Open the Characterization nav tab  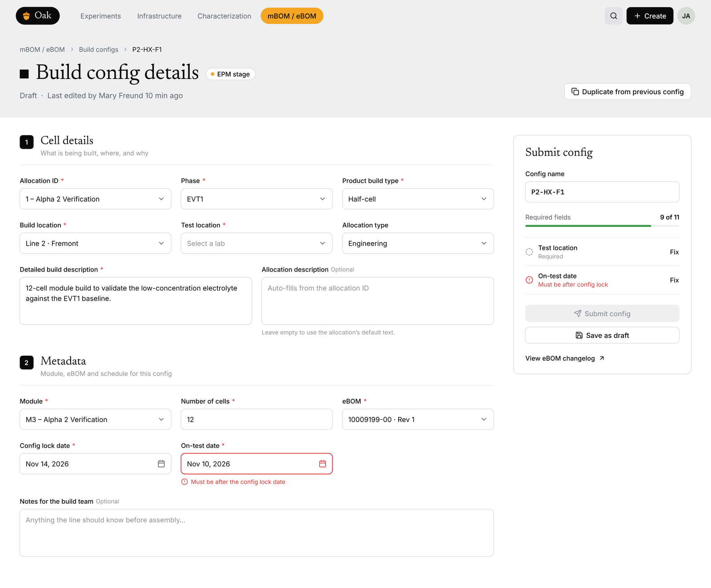[224, 16]
